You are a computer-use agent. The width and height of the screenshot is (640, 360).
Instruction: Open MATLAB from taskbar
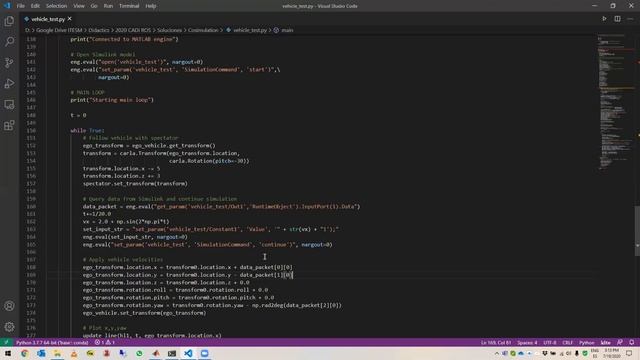click(156, 353)
